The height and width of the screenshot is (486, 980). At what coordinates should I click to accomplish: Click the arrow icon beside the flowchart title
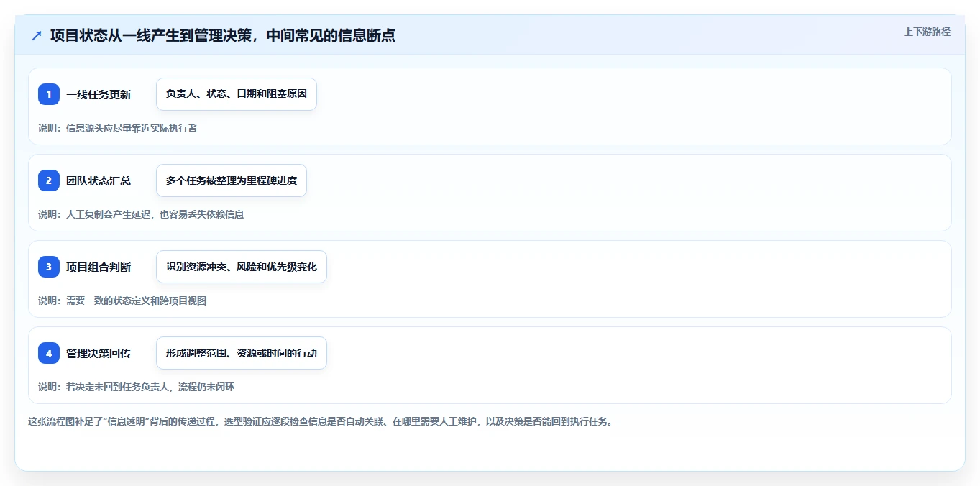click(x=37, y=35)
